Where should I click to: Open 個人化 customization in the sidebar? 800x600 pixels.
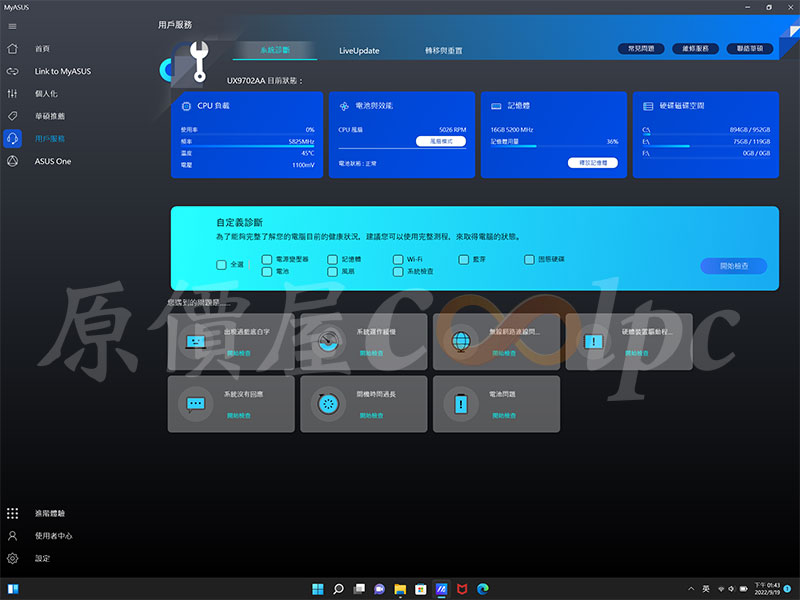[46, 94]
